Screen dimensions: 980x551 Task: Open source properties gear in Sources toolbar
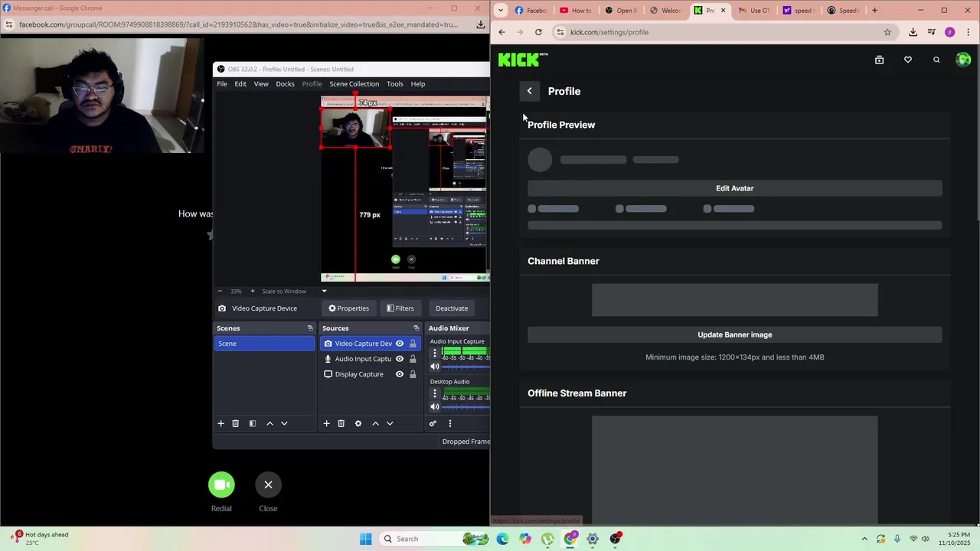tap(358, 423)
